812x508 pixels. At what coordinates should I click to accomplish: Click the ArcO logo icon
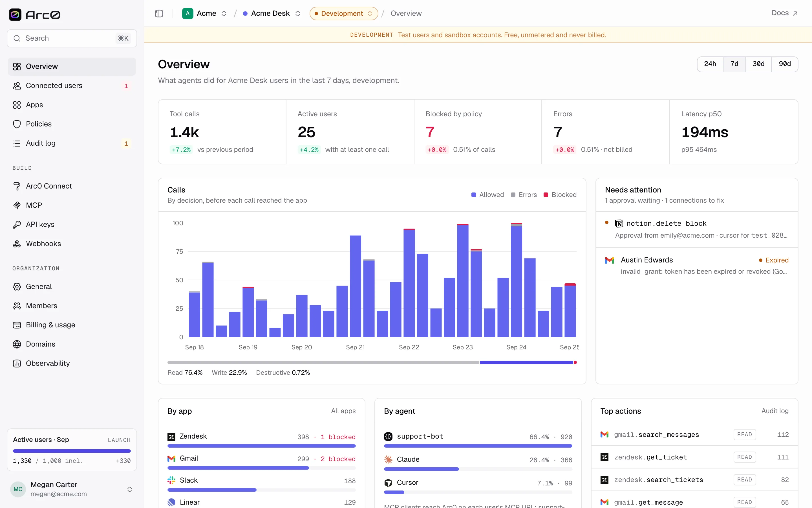(x=15, y=14)
